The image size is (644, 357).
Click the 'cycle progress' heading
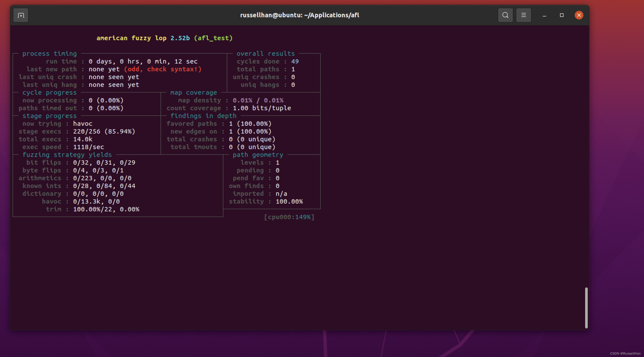click(x=50, y=92)
